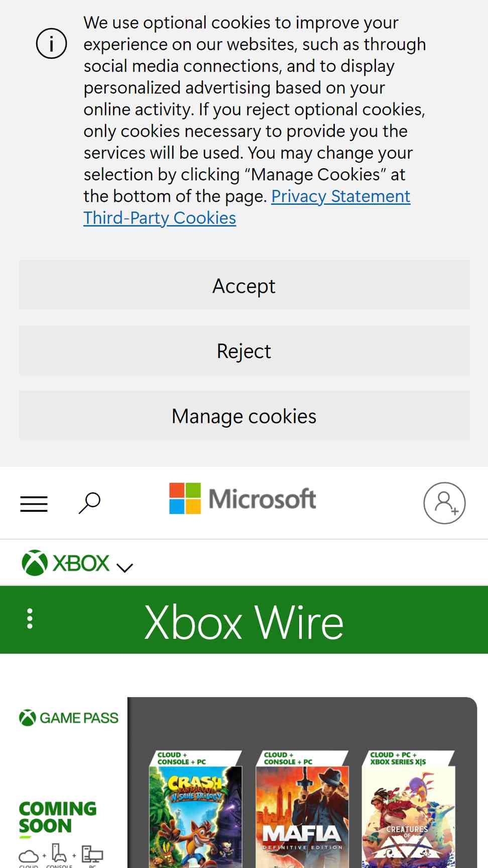
Task: Accept optional cookies
Action: [245, 285]
